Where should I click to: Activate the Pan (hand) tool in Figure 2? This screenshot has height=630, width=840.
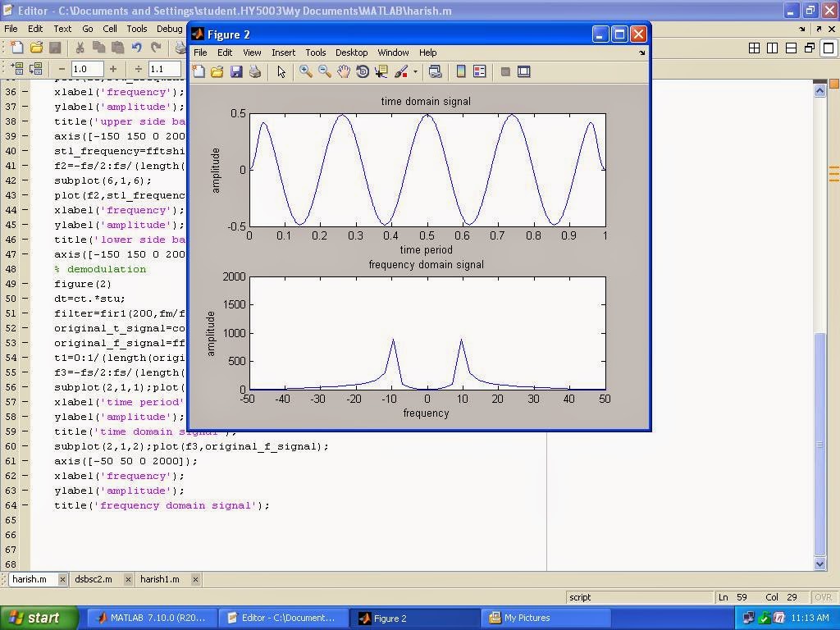(344, 71)
